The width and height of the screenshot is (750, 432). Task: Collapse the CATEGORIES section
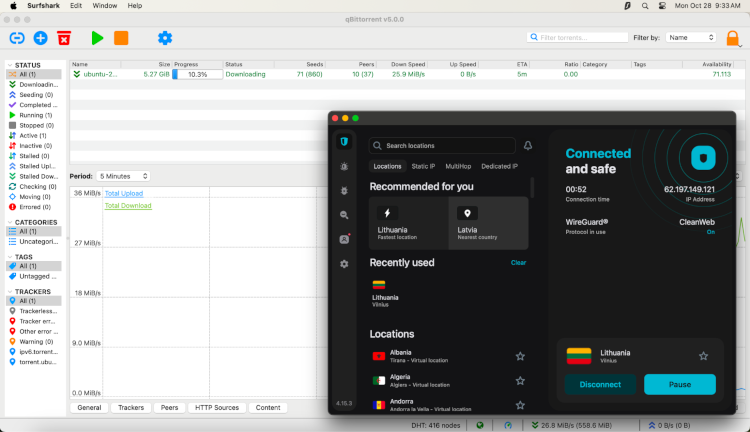[x=10, y=222]
